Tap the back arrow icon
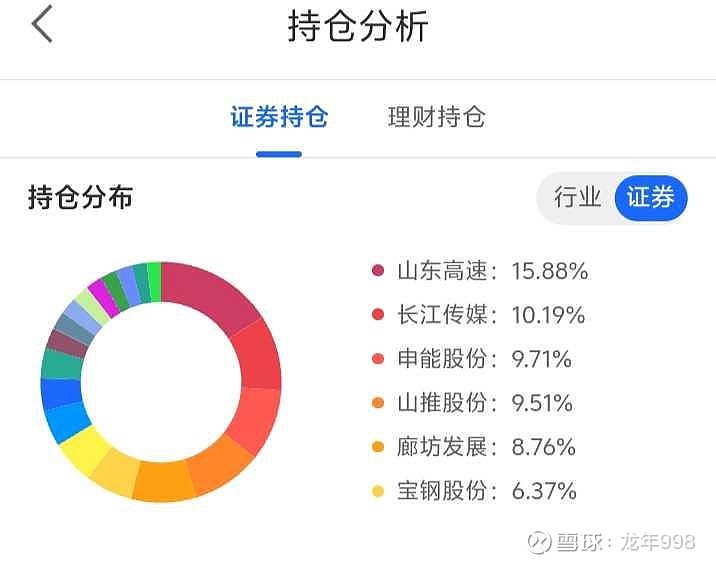Viewport: 716px width, 564px height. click(42, 25)
